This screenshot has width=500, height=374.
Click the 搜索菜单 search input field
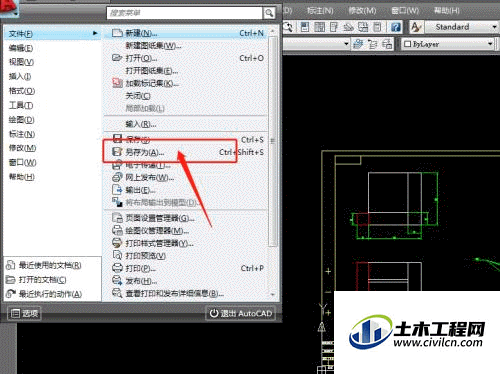click(184, 13)
